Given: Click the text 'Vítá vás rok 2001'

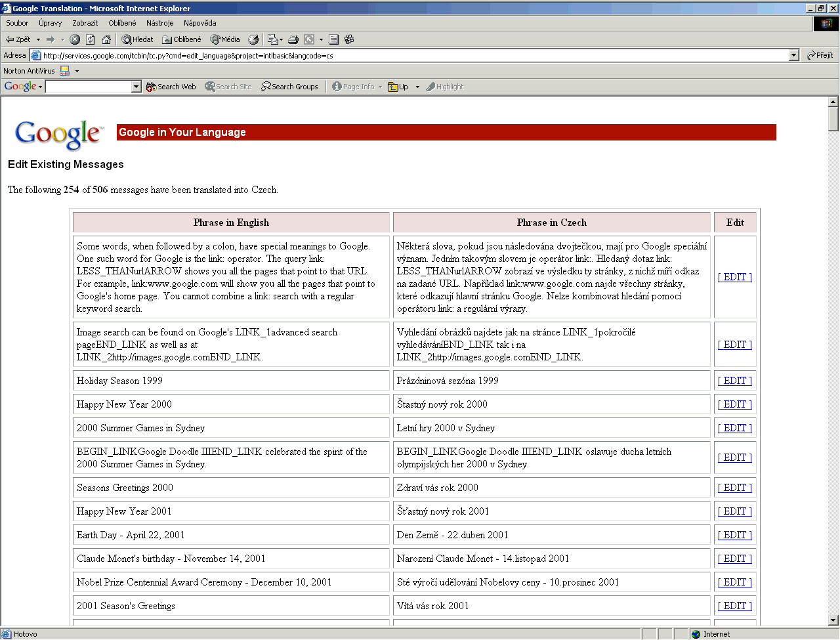Looking at the screenshot, I should [x=432, y=606].
